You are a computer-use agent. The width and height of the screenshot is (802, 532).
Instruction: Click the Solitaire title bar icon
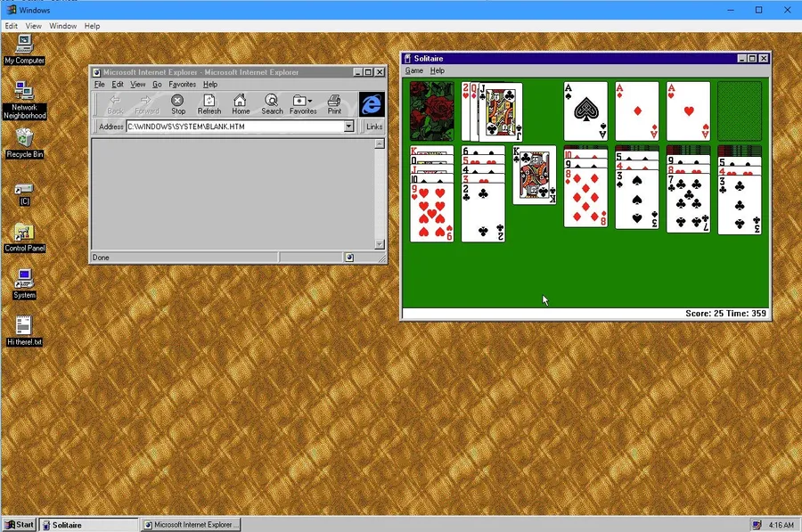[x=407, y=58]
